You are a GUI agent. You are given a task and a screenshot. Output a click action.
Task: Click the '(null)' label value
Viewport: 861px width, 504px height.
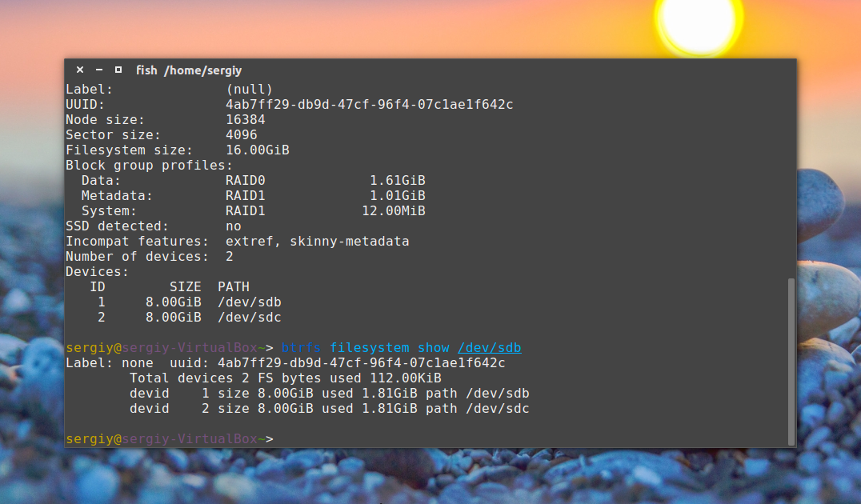[250, 89]
